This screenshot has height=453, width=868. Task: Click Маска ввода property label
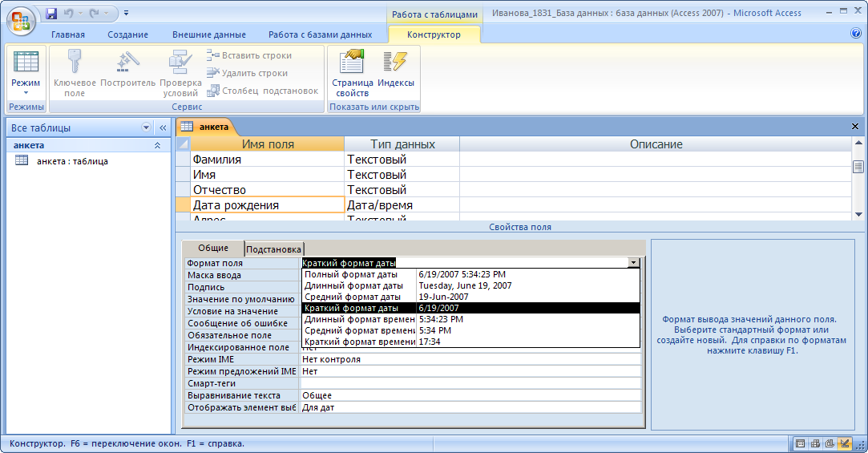pos(242,275)
